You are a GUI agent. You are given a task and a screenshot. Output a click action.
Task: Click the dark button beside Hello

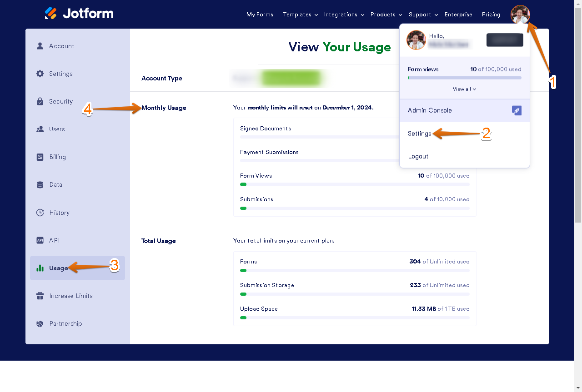[505, 40]
